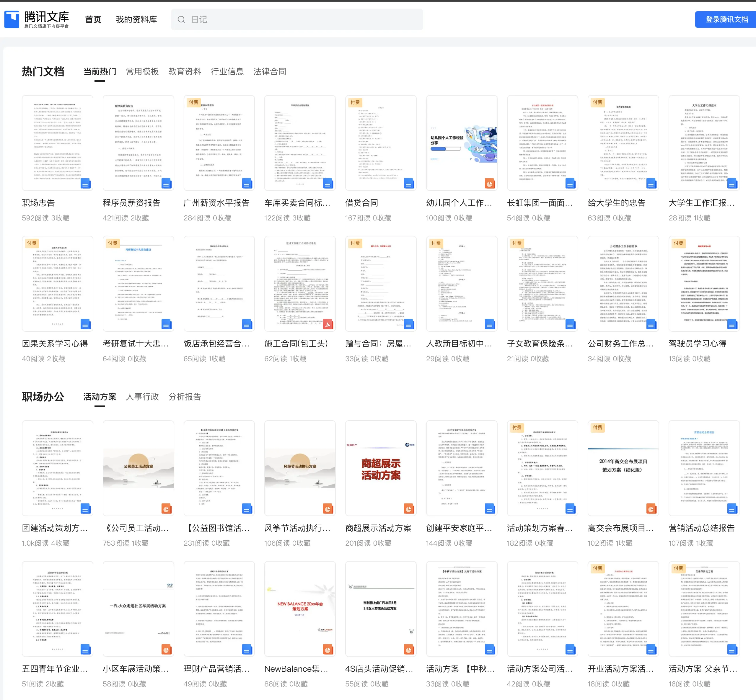The width and height of the screenshot is (756, 700).
Task: Click the 付费 badge on 给大学生的忠告
Action: [598, 102]
